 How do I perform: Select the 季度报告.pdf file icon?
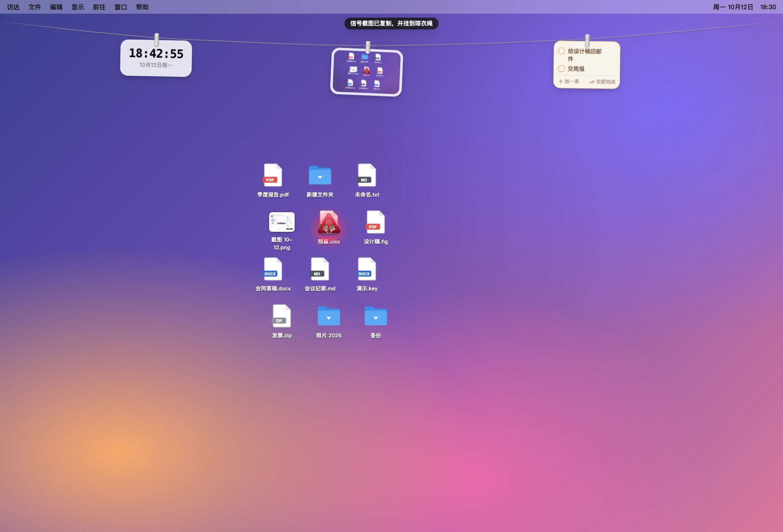273,176
